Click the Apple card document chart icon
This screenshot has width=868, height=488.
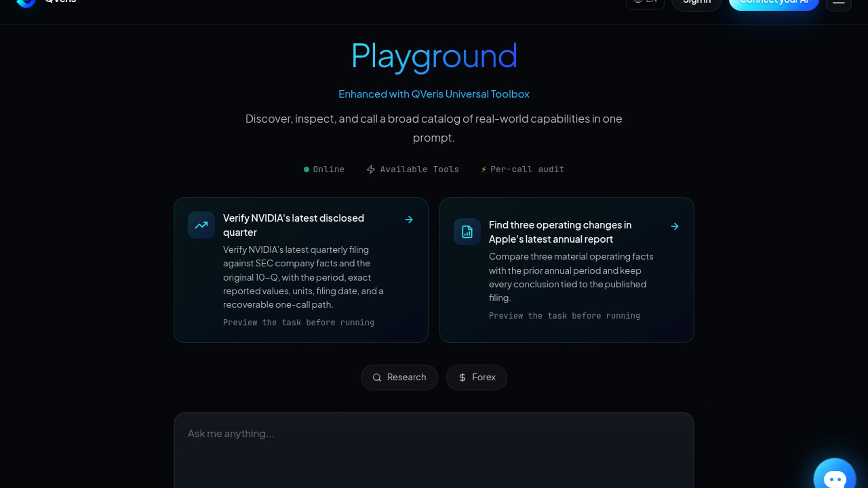pyautogui.click(x=467, y=232)
